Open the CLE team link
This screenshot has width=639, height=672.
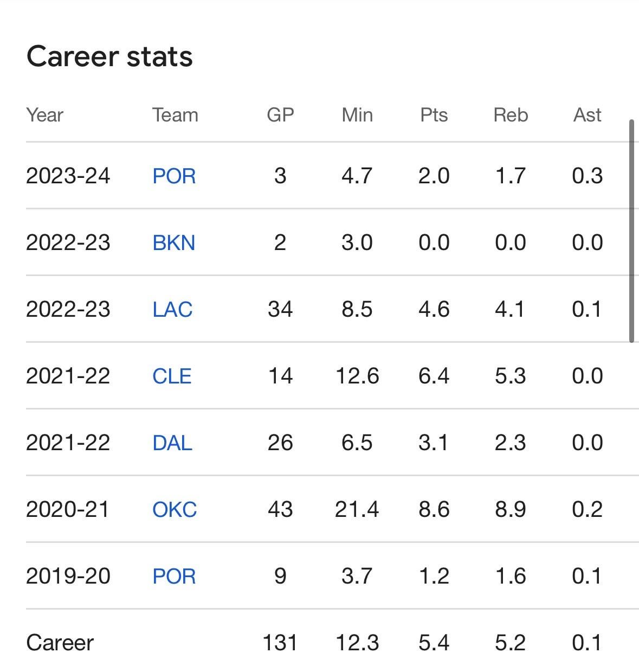click(x=172, y=376)
